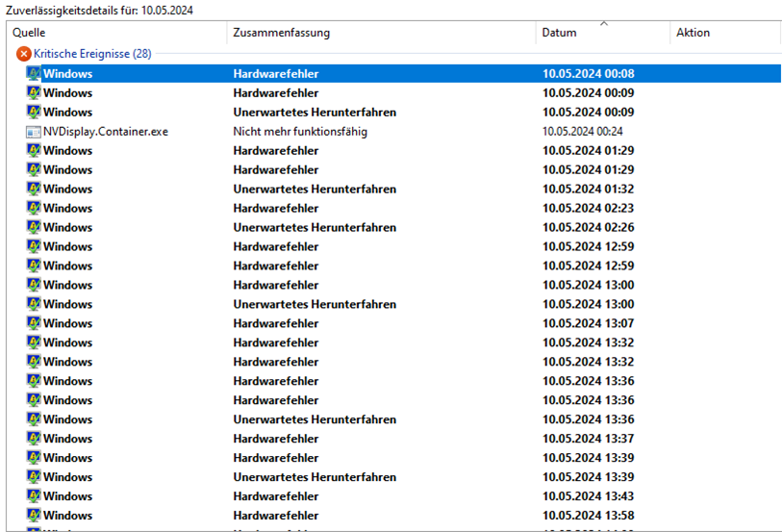Select Hardwarefehler text in the 13:58 row

[276, 515]
